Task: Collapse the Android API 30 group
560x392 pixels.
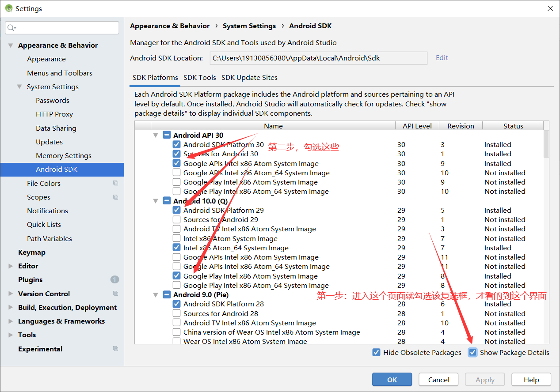Action: pyautogui.click(x=156, y=135)
